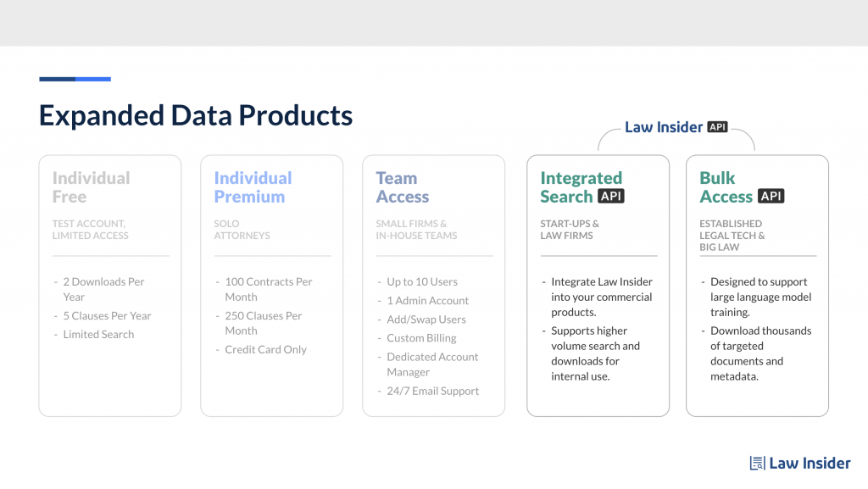The height and width of the screenshot is (489, 868).
Task: Click the Team Access card heading
Action: (x=403, y=187)
